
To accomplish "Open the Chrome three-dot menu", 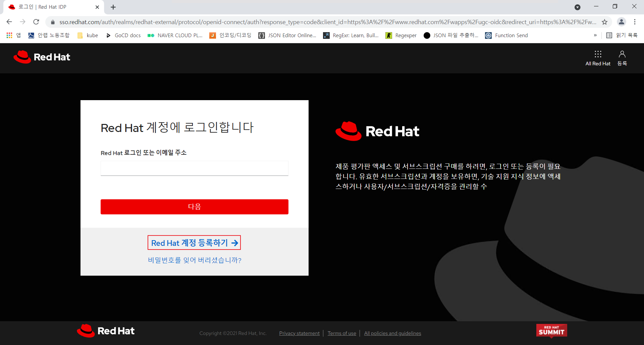I will [x=635, y=22].
